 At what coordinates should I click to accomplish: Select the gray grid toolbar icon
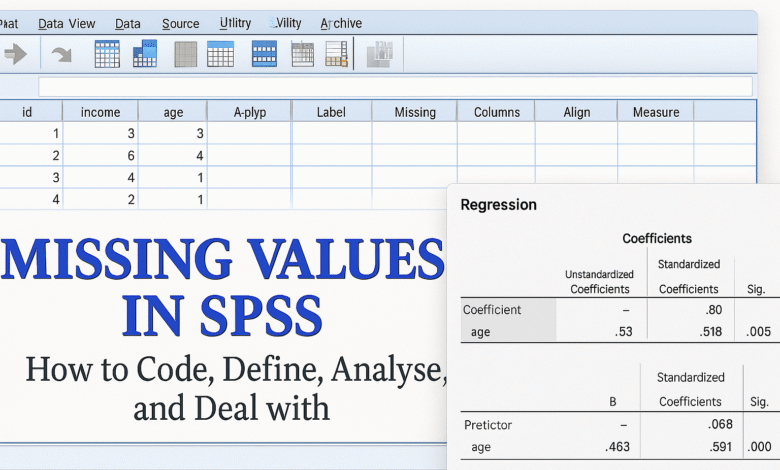click(186, 54)
